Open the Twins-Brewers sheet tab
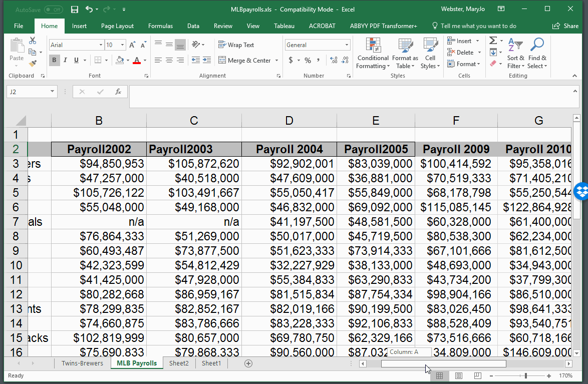The image size is (588, 384). (82, 363)
